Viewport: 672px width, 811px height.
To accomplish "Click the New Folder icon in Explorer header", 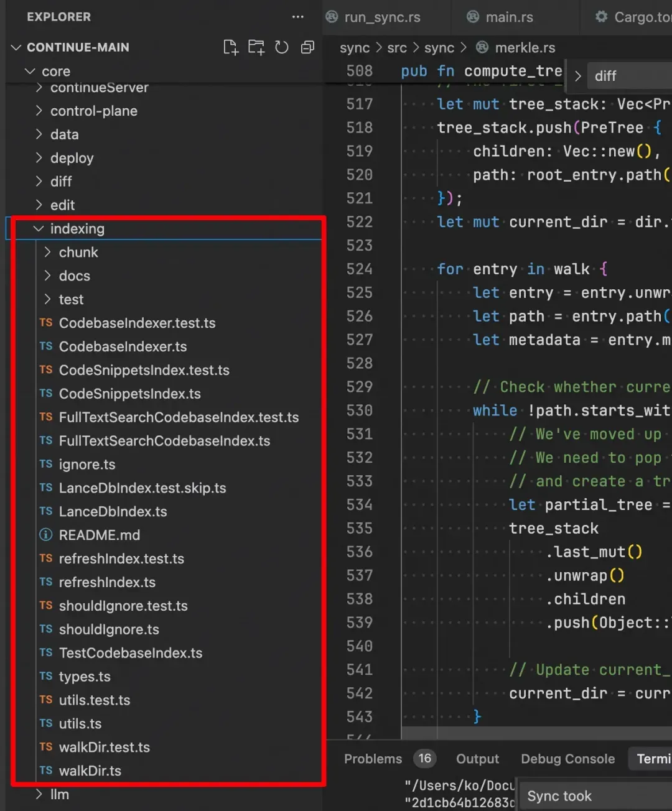I will (256, 47).
